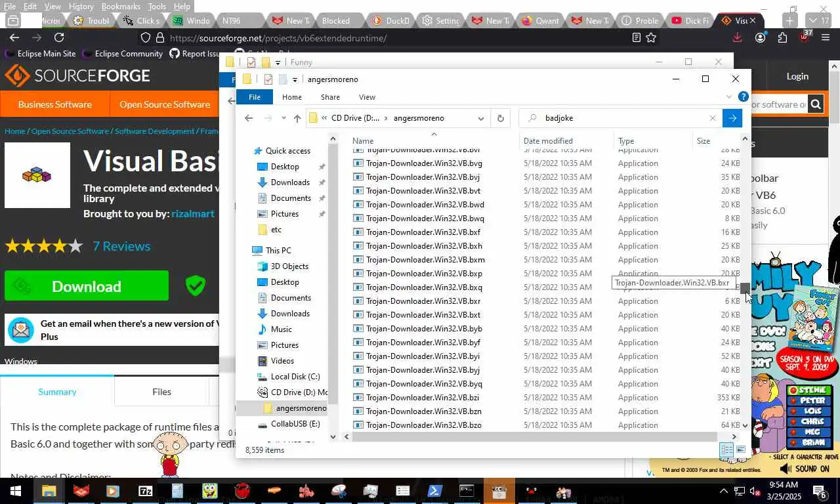Open Firefox hamburger application menu
Viewport: 840px width, 504px height.
[826, 38]
